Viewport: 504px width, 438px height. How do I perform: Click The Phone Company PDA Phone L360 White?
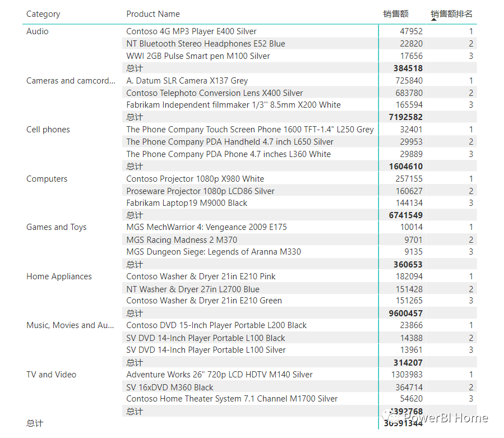click(229, 154)
